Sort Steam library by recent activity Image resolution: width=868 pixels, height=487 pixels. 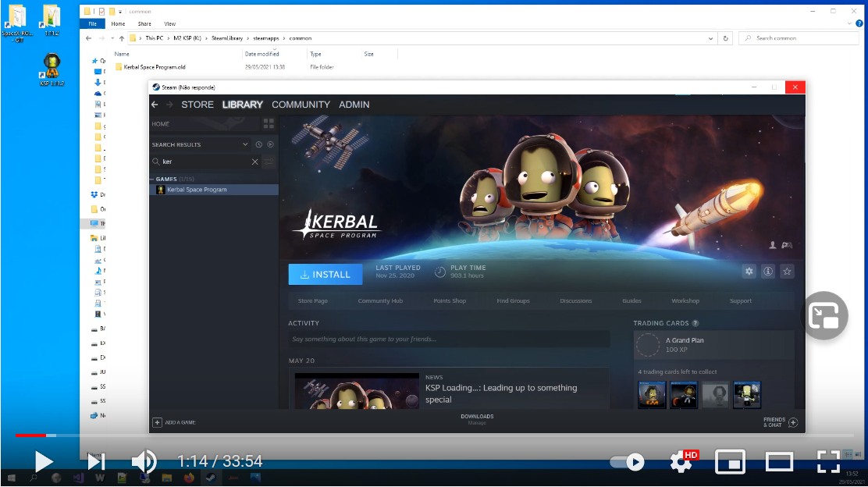[x=258, y=144]
